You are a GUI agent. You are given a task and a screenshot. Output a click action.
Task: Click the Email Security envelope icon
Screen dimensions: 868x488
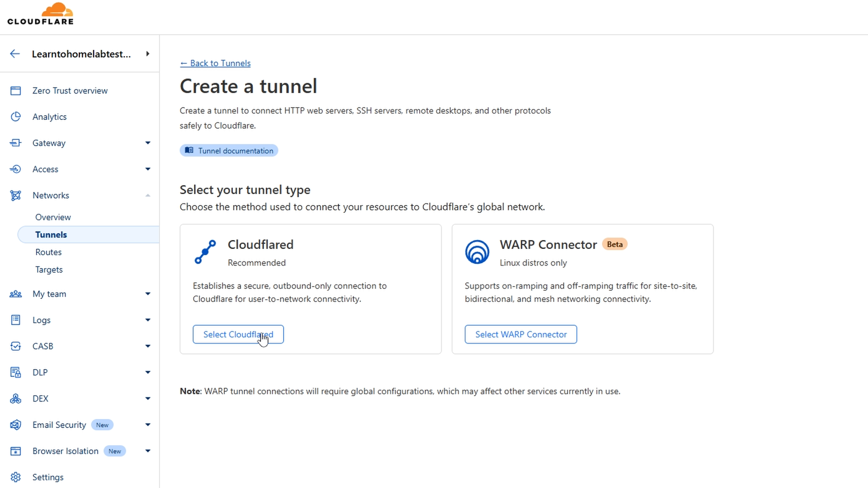pyautogui.click(x=16, y=425)
